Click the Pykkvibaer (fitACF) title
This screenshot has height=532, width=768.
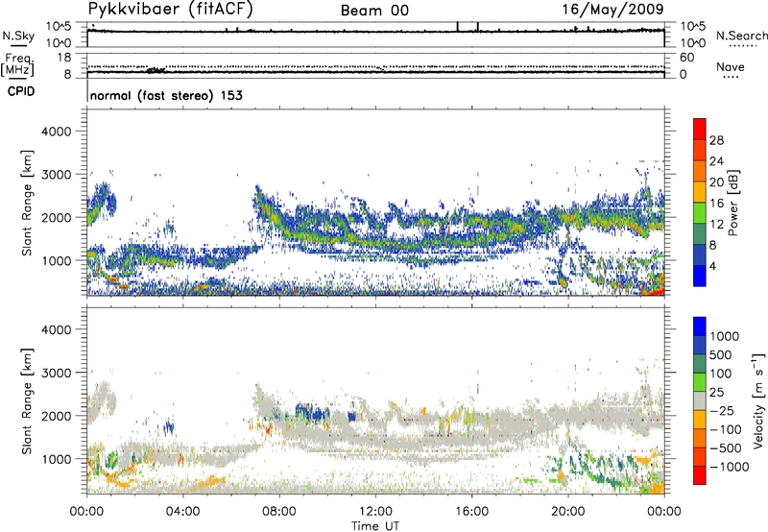(171, 10)
